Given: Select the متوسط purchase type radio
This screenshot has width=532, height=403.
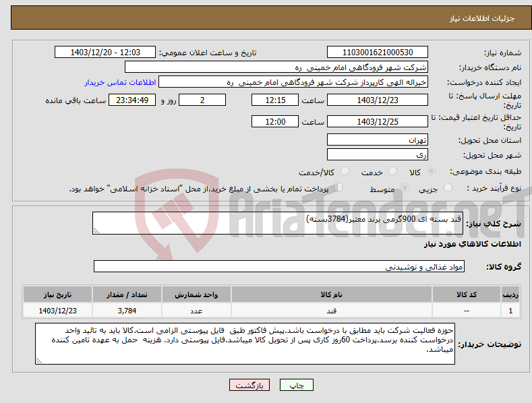Looking at the screenshot, I should coord(405,187).
